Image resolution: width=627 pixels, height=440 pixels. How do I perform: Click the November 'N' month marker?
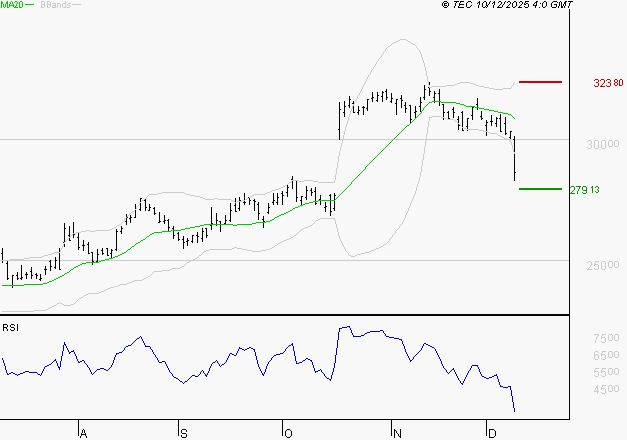pos(397,434)
